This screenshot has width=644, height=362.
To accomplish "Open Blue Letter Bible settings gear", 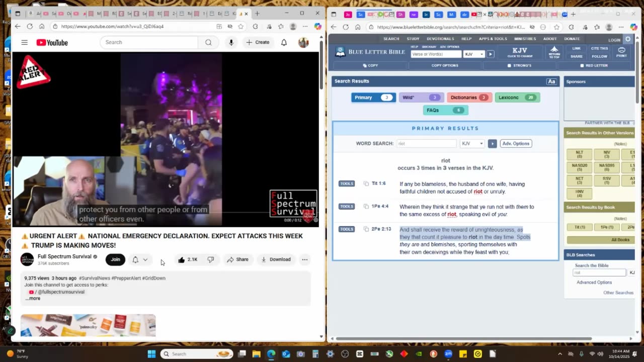I will click(x=628, y=39).
